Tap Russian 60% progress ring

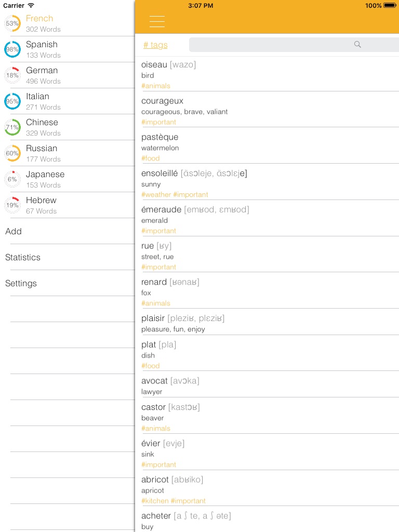tap(12, 153)
